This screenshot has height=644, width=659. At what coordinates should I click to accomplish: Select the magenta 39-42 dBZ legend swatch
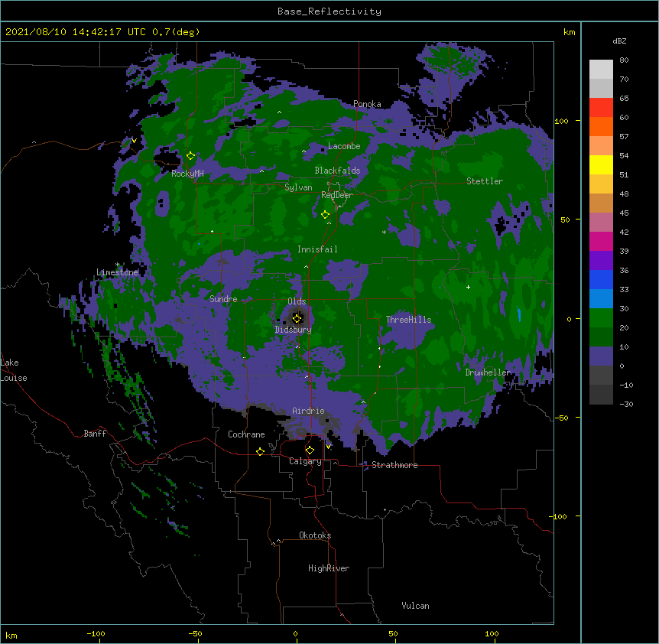[601, 241]
